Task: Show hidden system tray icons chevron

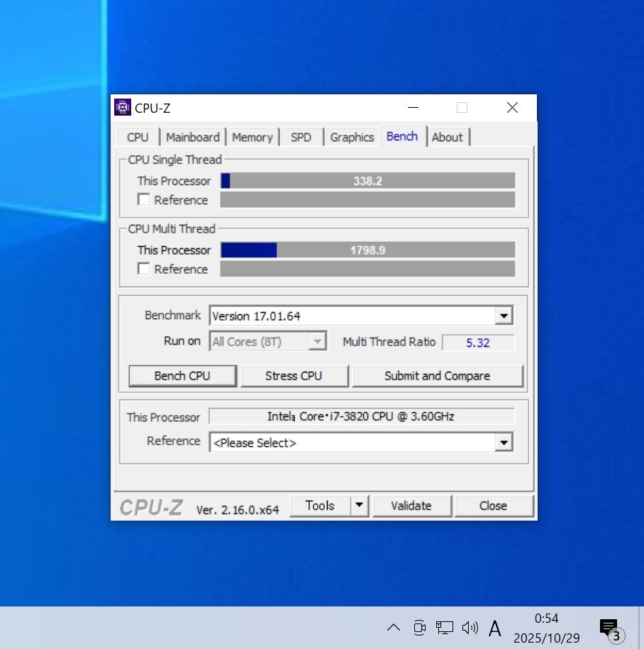Action: (394, 627)
